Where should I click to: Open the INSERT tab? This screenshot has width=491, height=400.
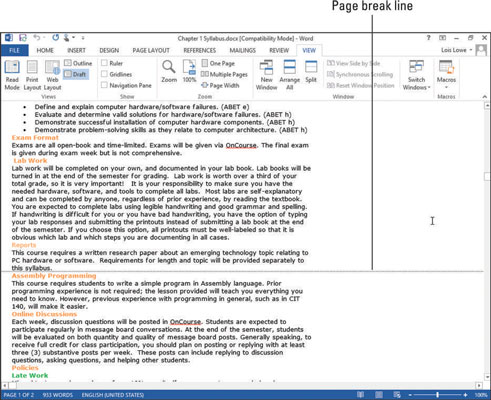click(76, 50)
